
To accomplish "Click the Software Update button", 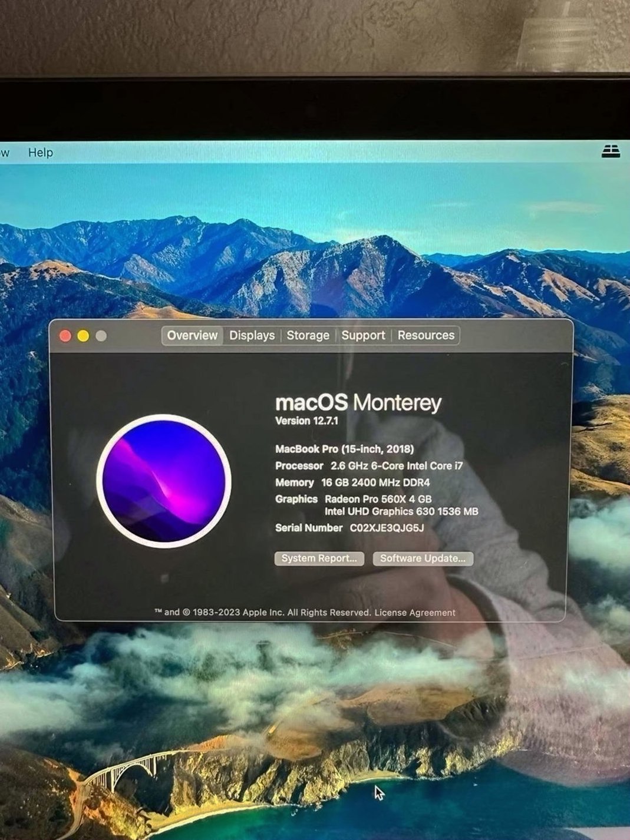I will [x=423, y=558].
